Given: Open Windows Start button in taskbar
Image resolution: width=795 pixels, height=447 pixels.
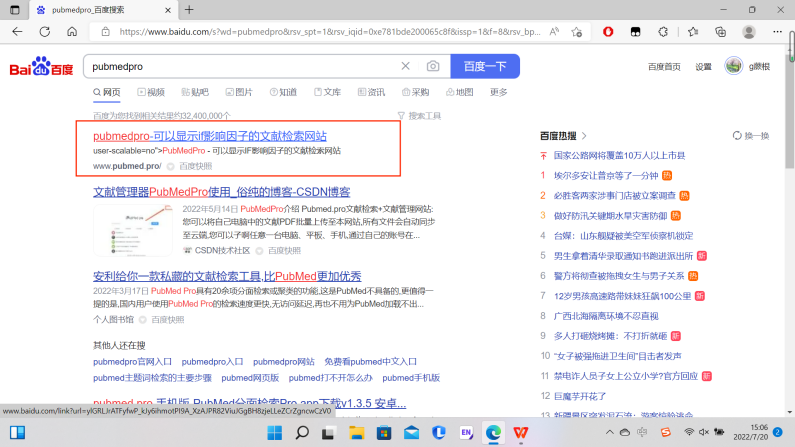Looking at the screenshot, I should (x=275, y=433).
